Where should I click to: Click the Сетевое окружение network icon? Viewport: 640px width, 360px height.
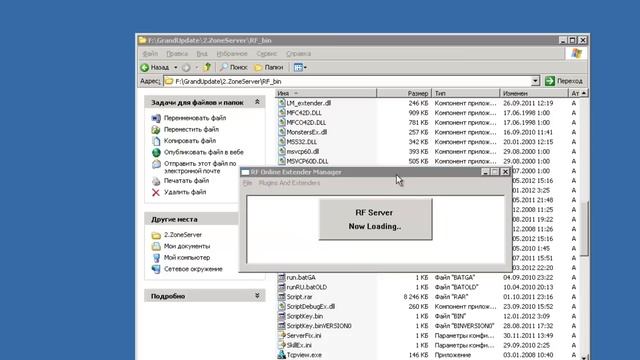click(x=156, y=269)
